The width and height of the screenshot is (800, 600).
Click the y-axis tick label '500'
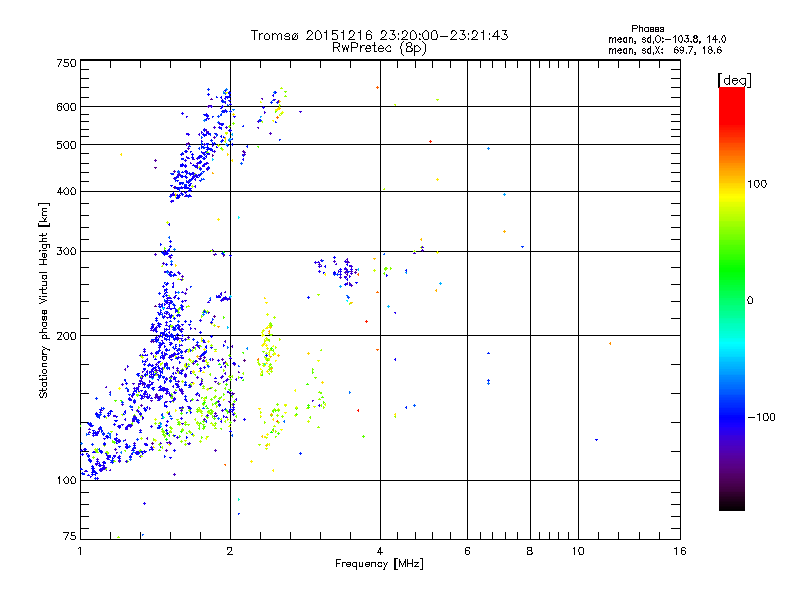pyautogui.click(x=66, y=145)
